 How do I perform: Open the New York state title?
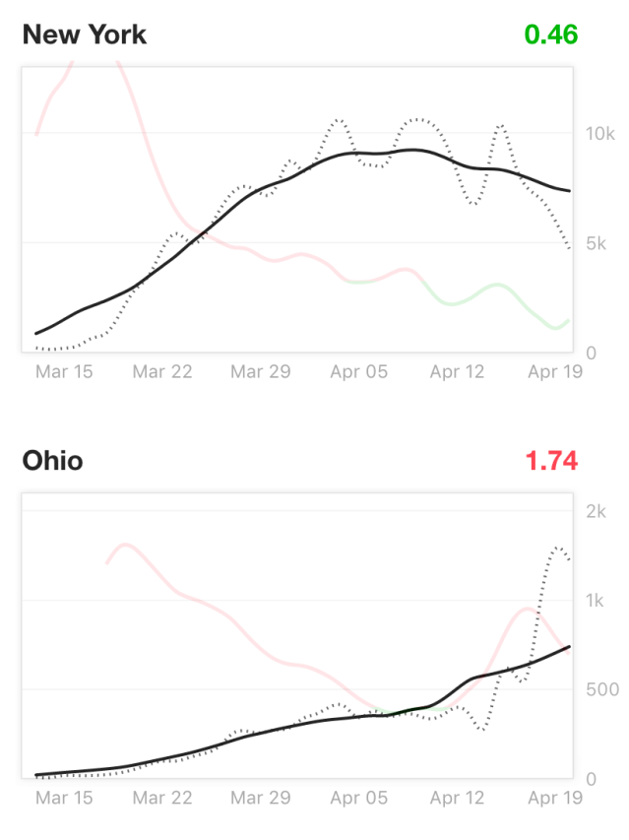(x=84, y=34)
